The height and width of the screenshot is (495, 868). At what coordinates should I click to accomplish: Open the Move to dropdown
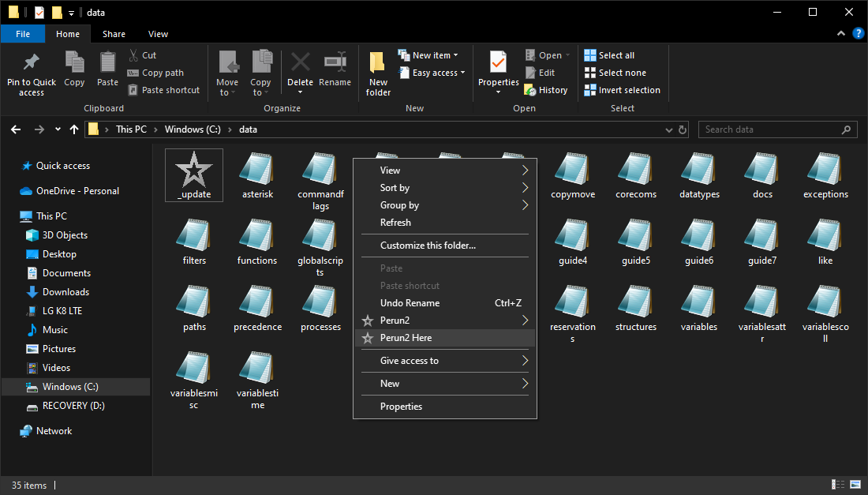227,73
